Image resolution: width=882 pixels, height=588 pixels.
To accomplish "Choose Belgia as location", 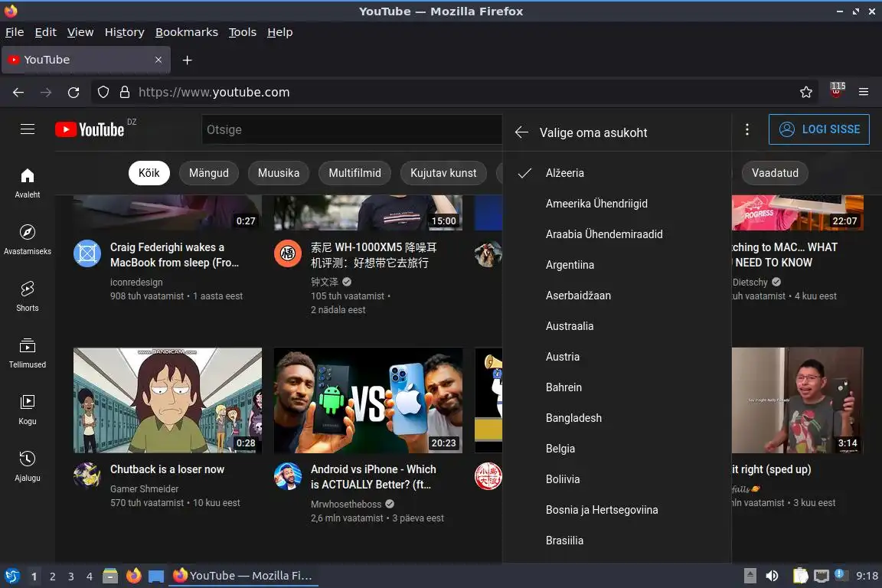I will point(617,449).
